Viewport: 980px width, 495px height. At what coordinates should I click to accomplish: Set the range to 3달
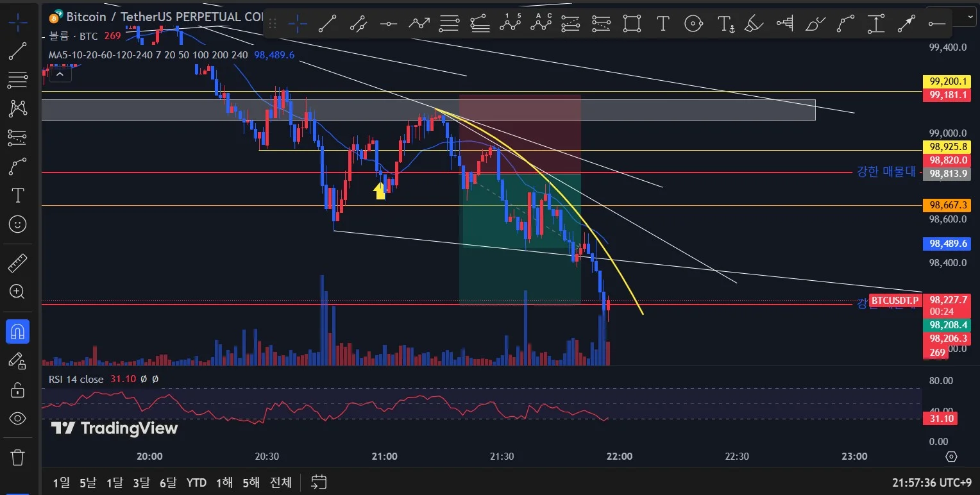coord(141,482)
